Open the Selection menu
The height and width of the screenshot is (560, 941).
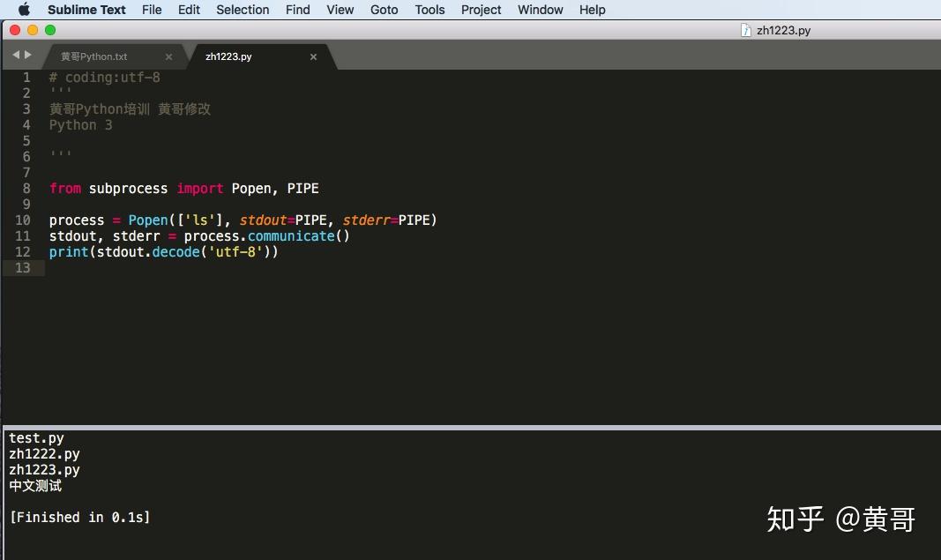coord(243,10)
